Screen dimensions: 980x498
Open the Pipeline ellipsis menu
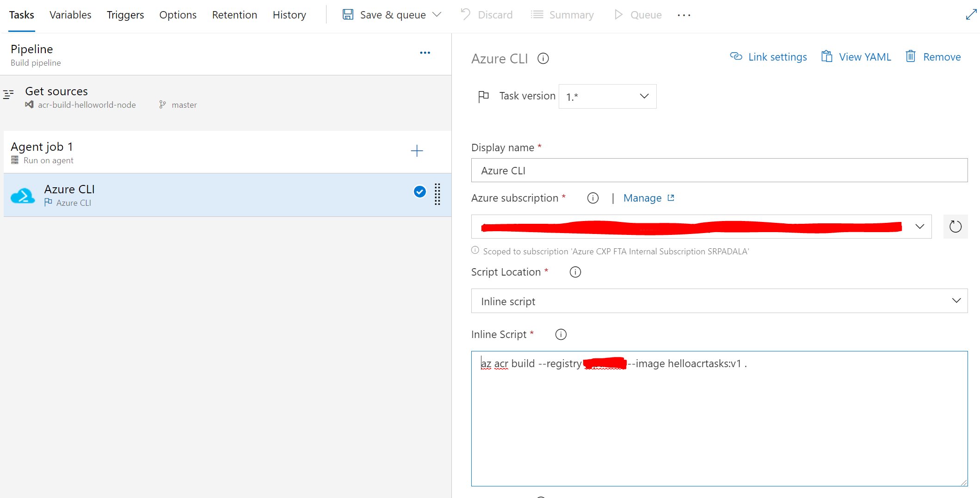(x=425, y=52)
